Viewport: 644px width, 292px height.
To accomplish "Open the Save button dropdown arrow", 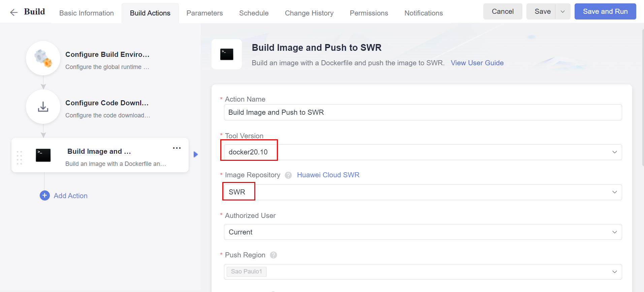I will [562, 11].
